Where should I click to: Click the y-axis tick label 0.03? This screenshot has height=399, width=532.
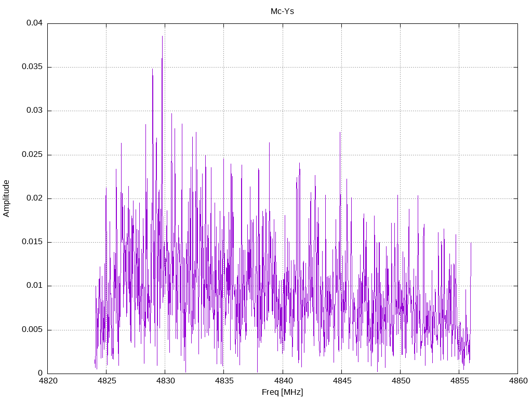pyautogui.click(x=35, y=111)
